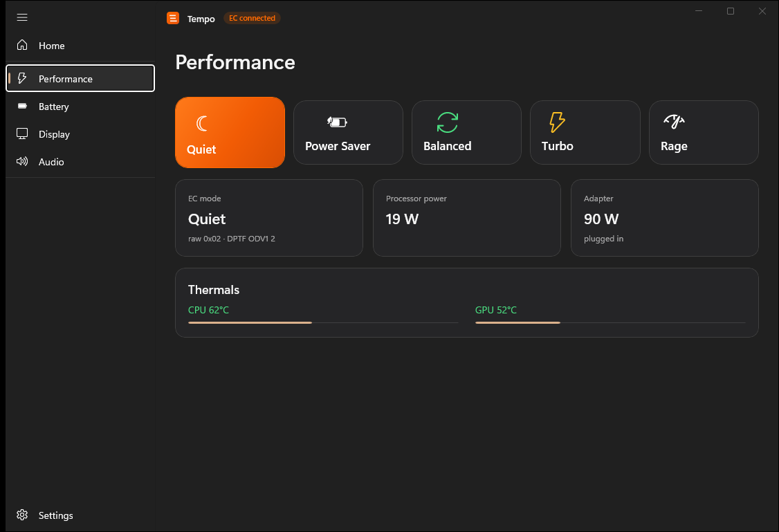Click the CPU temperature bar
Viewport: 779px width, 532px height.
pos(323,323)
